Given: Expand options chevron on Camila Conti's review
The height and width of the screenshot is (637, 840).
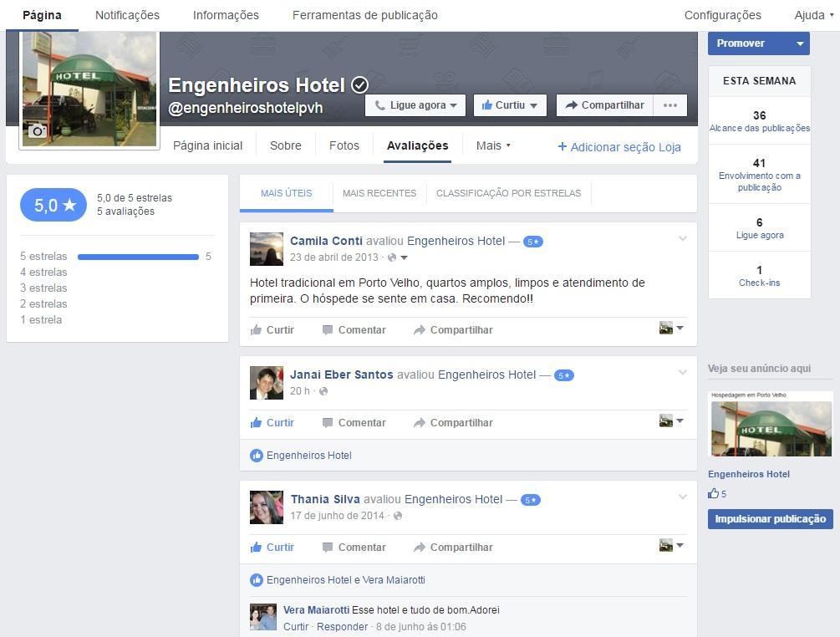Looking at the screenshot, I should [x=683, y=238].
